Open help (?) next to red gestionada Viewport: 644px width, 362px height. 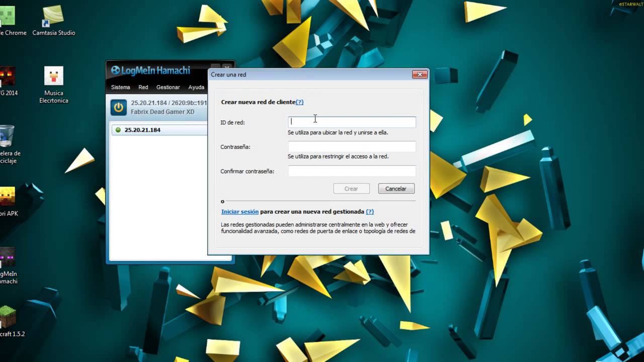pyautogui.click(x=370, y=212)
